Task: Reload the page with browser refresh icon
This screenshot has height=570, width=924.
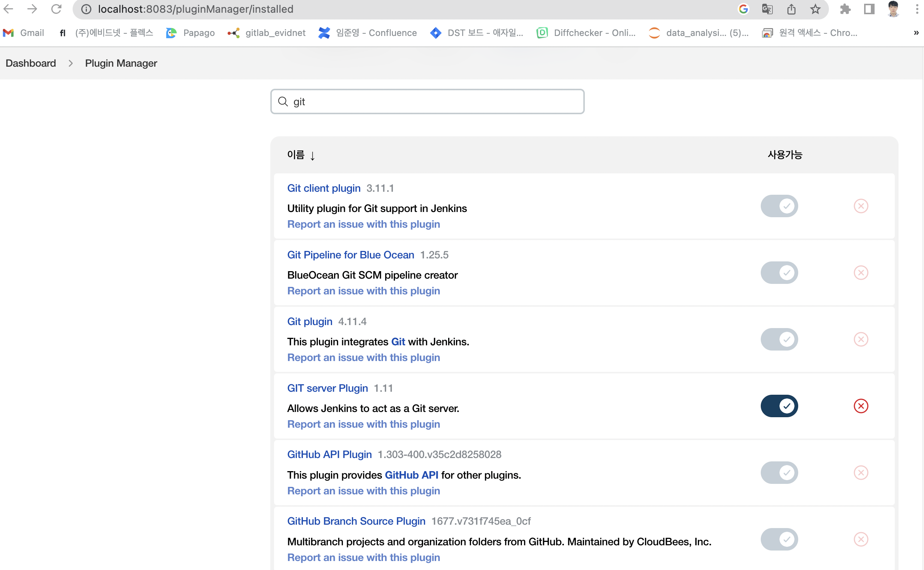Action: 56,9
